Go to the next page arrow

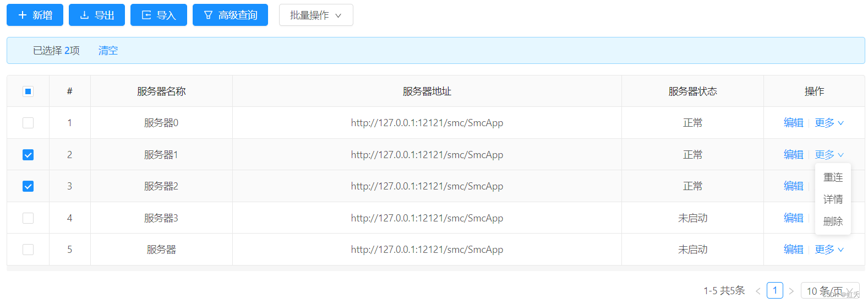791,291
